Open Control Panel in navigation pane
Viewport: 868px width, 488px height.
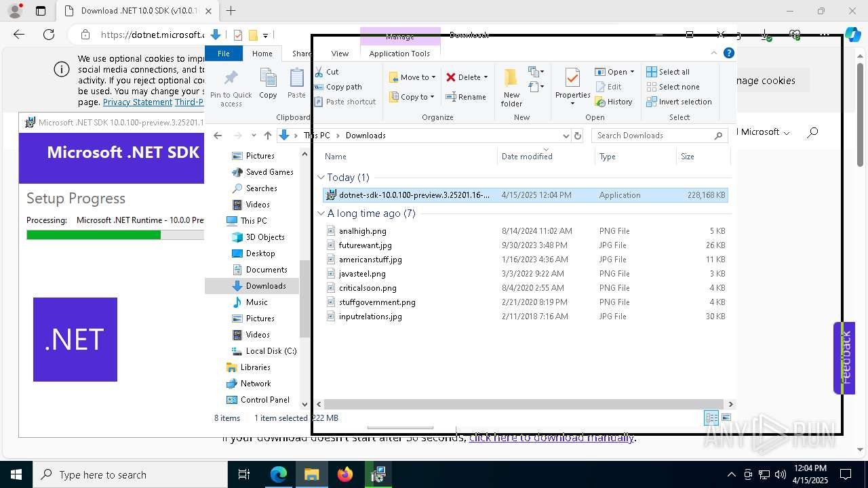258,400
